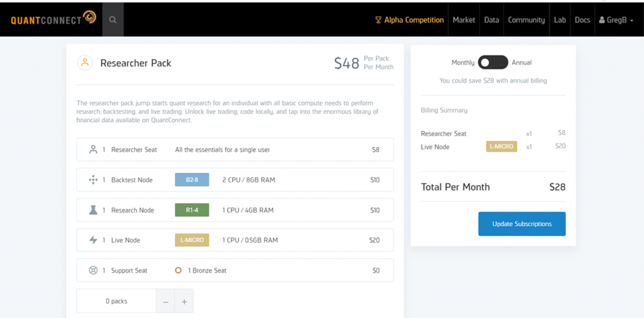Click the Support Seat lifebuoy icon
This screenshot has height=318, width=644.
pos(93,270)
